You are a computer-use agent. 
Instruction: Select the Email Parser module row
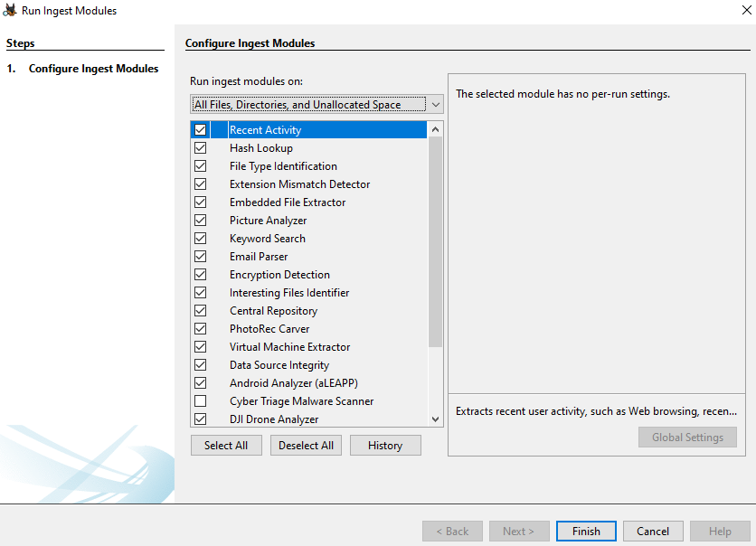click(x=259, y=257)
